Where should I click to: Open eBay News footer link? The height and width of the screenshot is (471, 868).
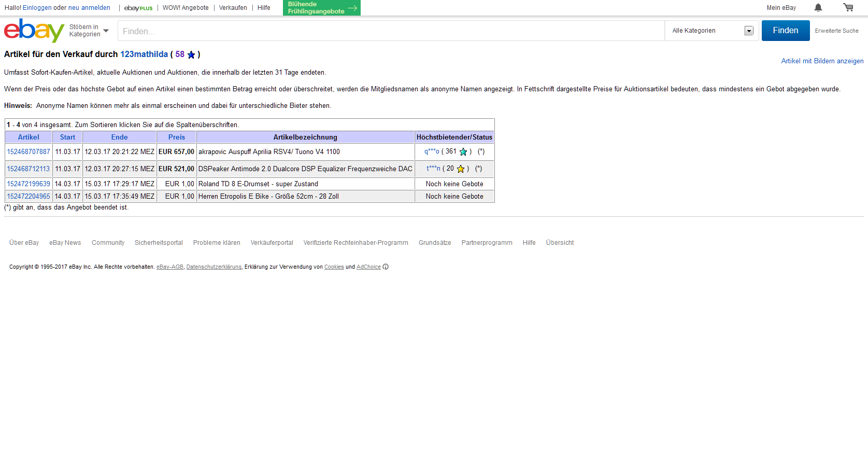click(x=65, y=243)
